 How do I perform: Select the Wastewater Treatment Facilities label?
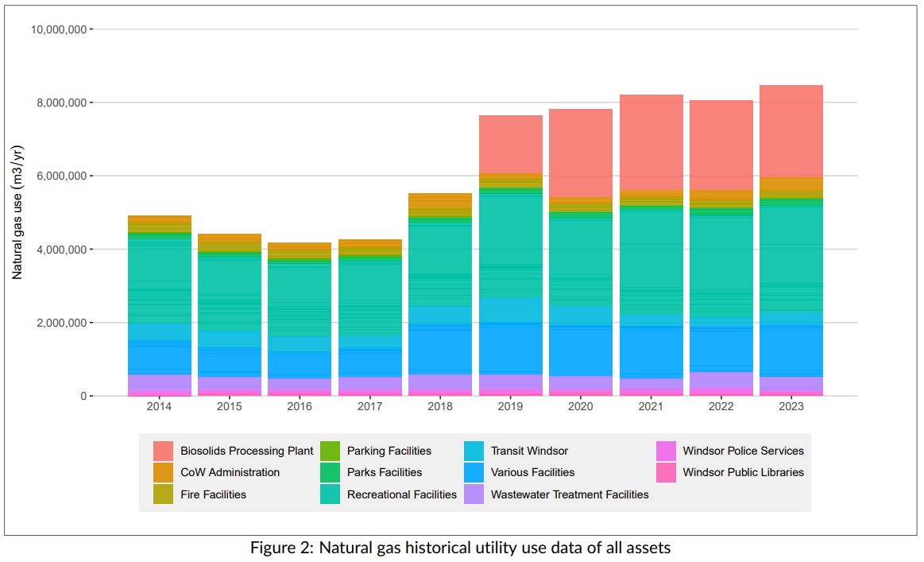(569, 494)
